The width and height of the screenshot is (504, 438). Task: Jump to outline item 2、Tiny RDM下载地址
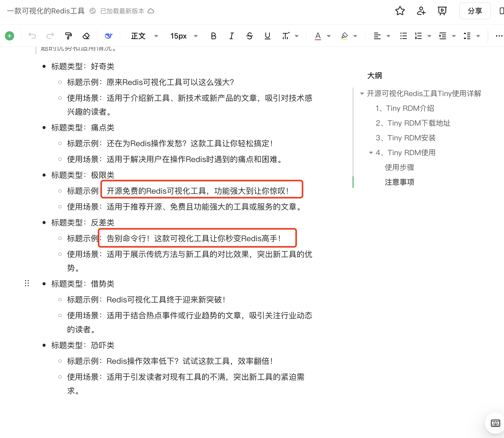[x=413, y=123]
